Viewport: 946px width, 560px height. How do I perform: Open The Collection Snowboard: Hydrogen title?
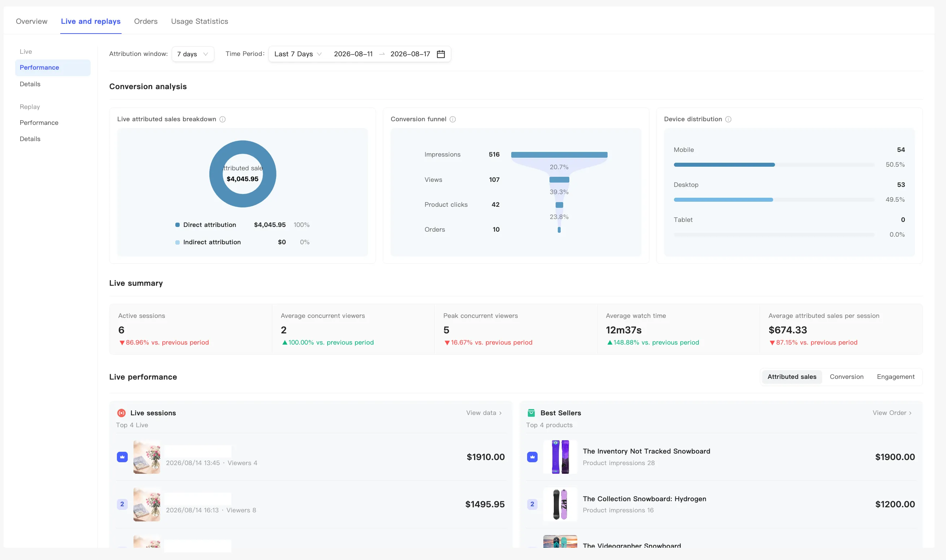click(644, 499)
